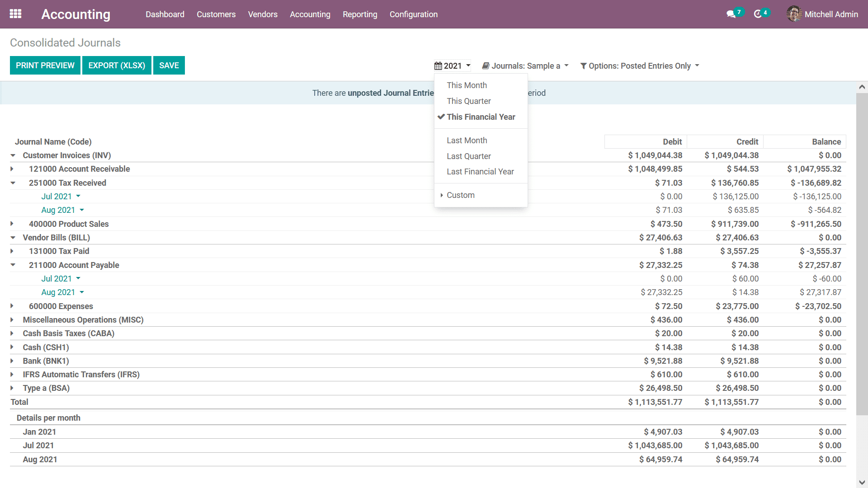Choose Last Financial Year date filter
Screen dimensions: 868x488
pyautogui.click(x=481, y=172)
